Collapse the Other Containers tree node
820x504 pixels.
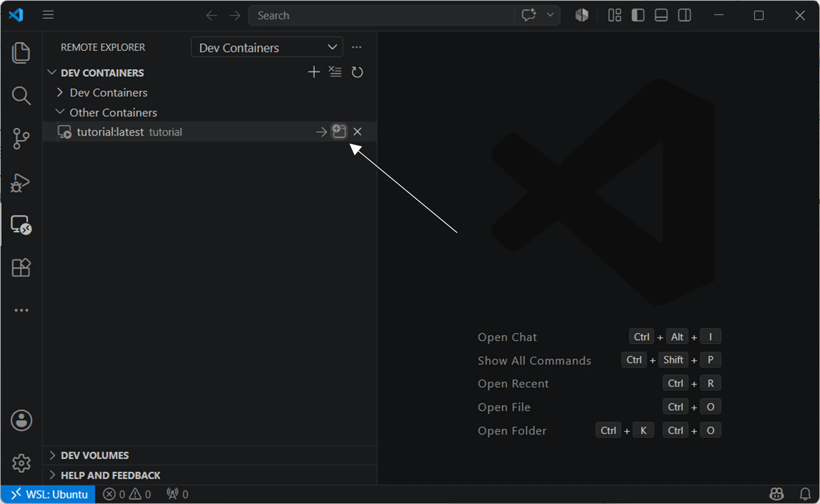60,112
